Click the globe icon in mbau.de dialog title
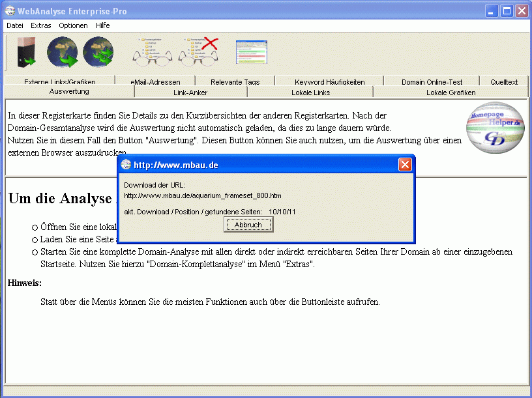The height and width of the screenshot is (398, 532). [126, 165]
